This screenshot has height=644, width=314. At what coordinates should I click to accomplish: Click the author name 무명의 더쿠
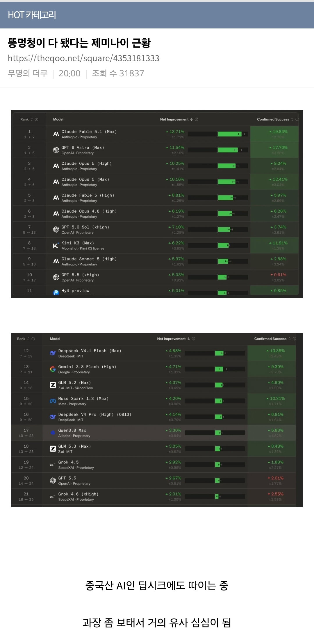coord(28,73)
